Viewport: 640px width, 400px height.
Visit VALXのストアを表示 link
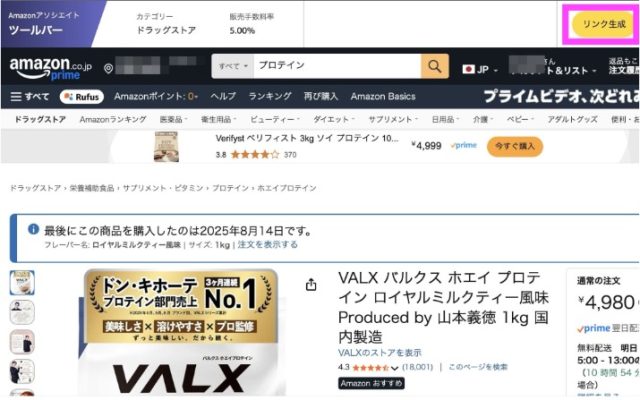click(x=380, y=353)
